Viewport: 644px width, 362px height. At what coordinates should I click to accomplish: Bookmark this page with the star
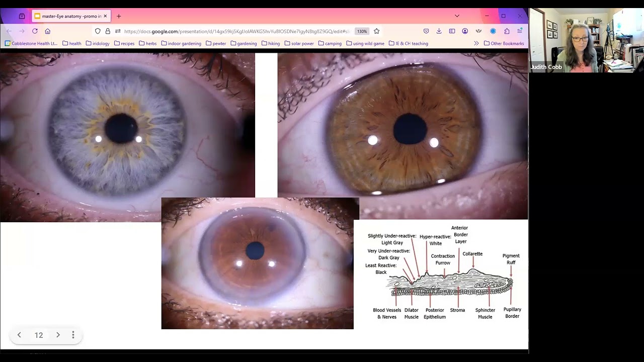click(x=376, y=31)
